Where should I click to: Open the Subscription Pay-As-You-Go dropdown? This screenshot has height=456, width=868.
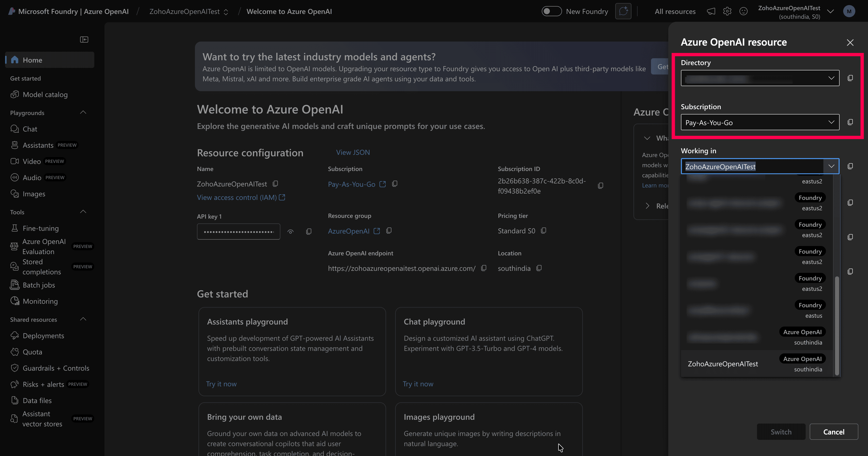(760, 122)
